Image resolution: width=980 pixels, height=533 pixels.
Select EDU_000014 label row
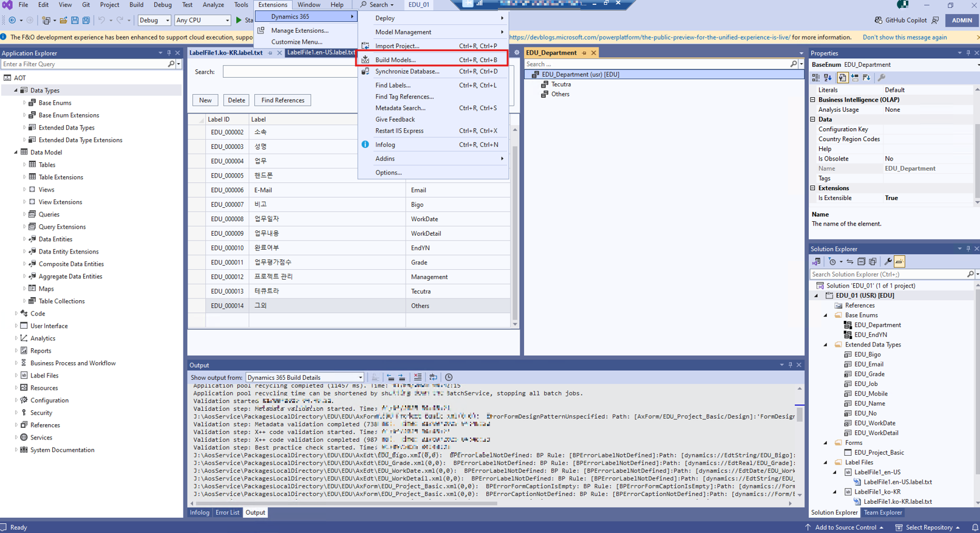tap(349, 306)
